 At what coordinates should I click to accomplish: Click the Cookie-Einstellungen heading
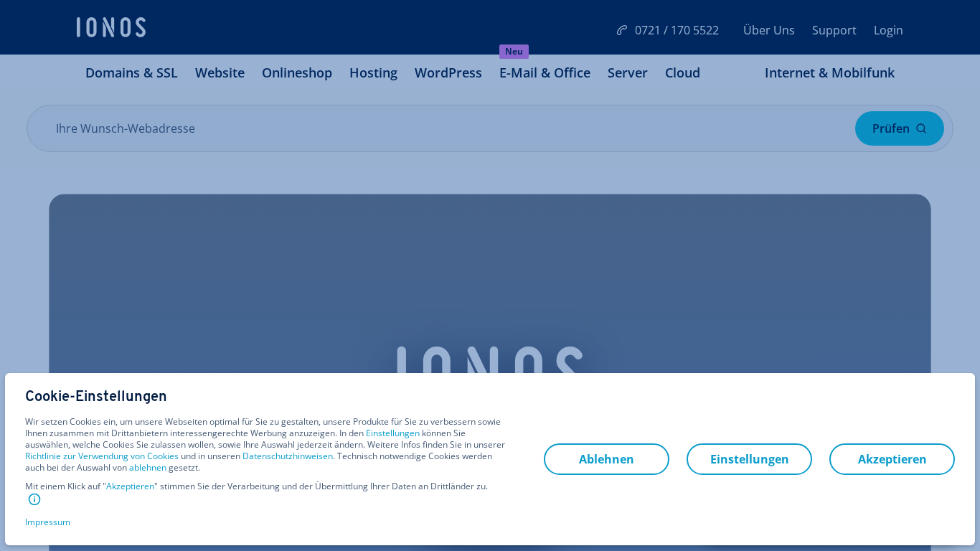[96, 396]
